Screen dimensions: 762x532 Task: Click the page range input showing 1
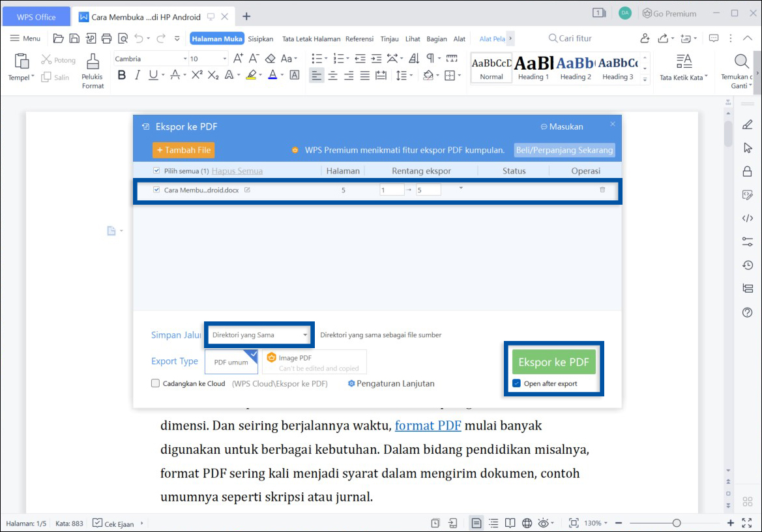point(392,189)
